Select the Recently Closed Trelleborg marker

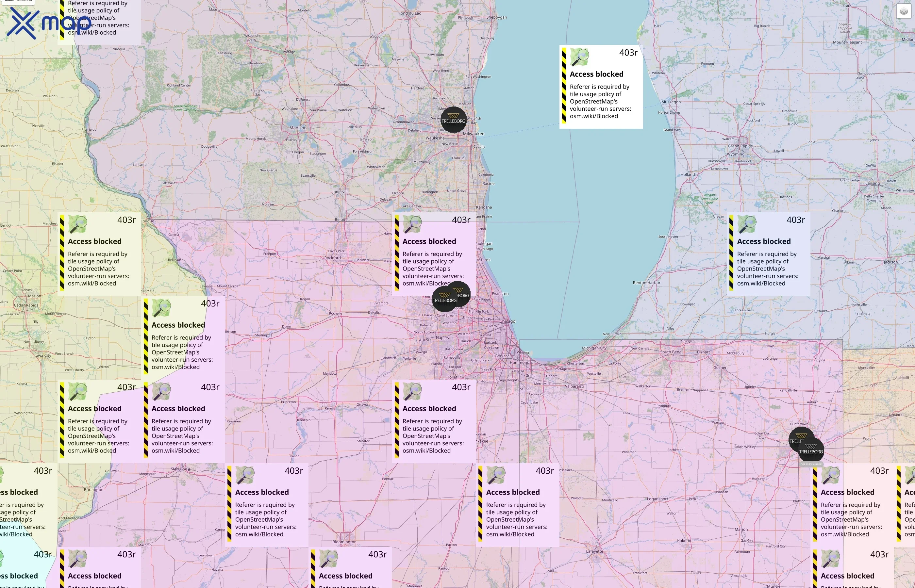pos(811,450)
